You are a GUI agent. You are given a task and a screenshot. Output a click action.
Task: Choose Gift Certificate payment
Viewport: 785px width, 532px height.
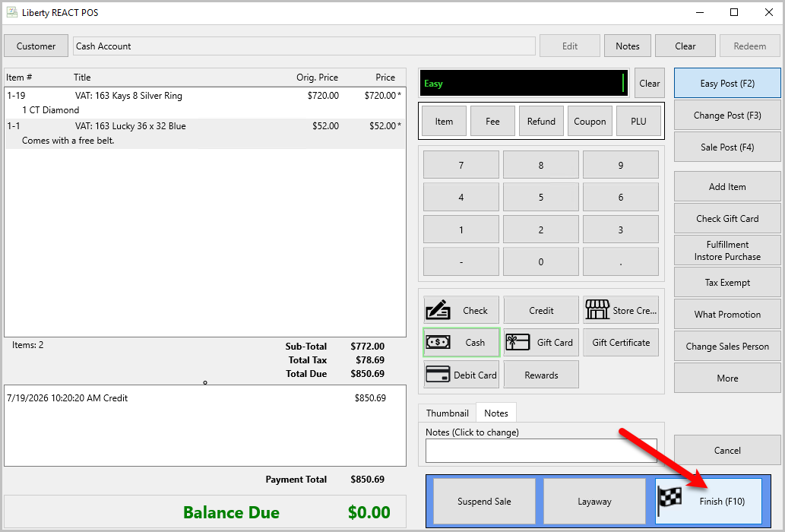(x=621, y=342)
